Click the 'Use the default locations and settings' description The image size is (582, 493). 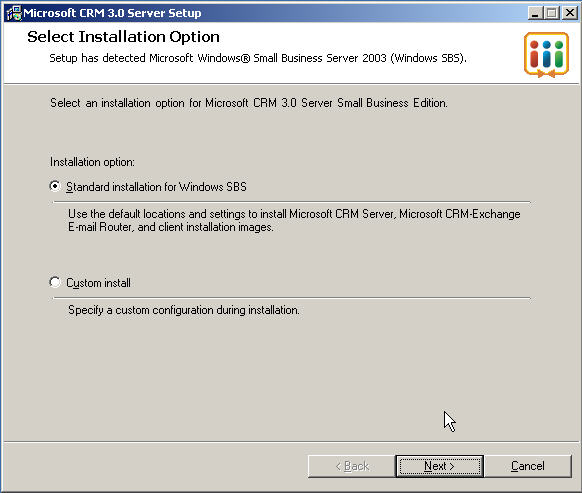(294, 221)
